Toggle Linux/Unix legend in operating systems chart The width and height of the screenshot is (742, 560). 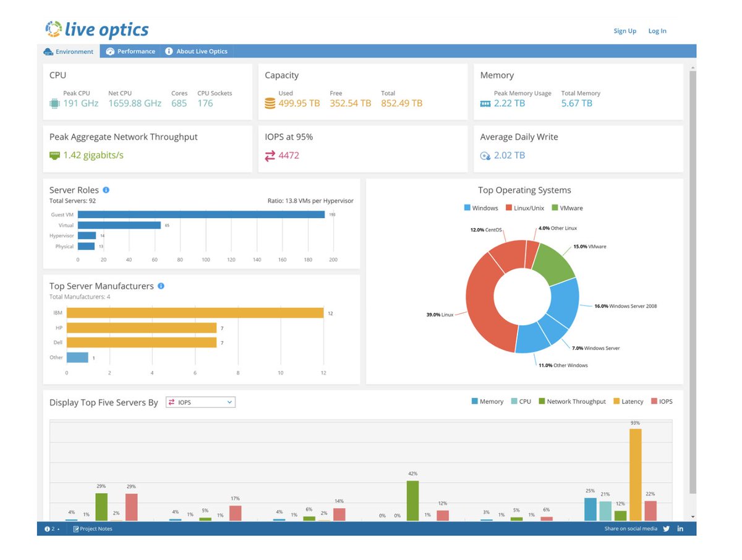tap(524, 208)
